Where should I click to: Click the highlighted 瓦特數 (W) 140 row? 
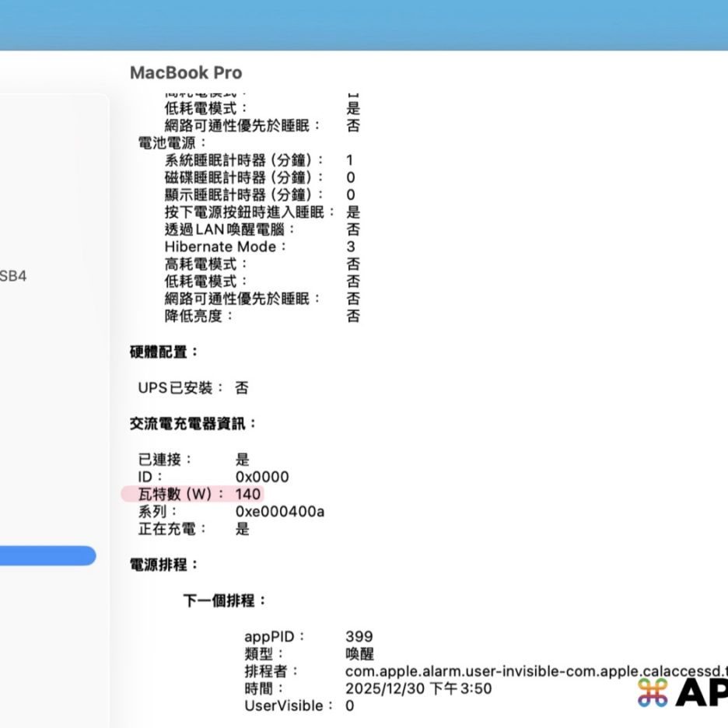pos(192,494)
